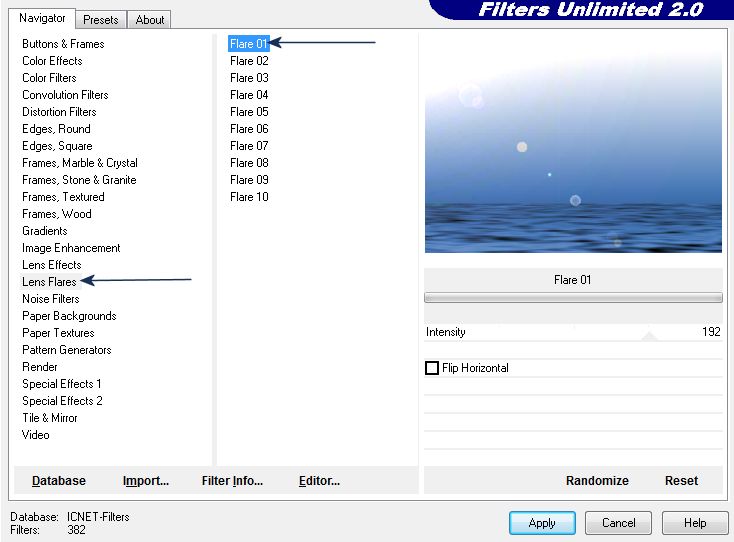Select the Special Effects 1 category

(62, 384)
